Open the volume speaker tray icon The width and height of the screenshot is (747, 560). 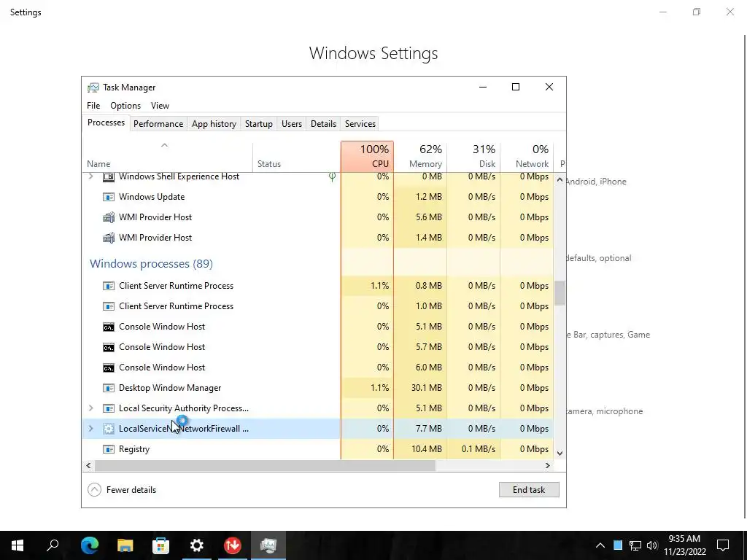652,545
